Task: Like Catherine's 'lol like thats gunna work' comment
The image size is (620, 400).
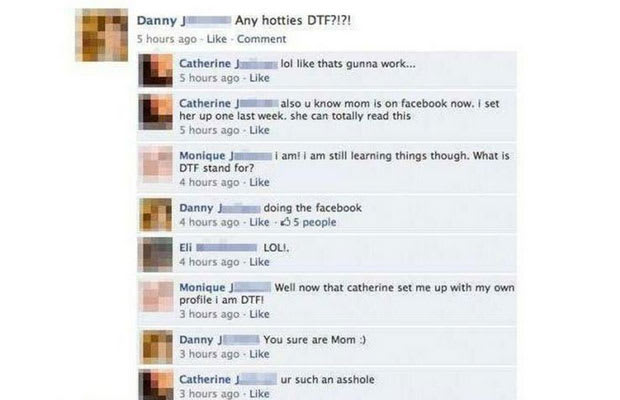Action: pos(259,78)
